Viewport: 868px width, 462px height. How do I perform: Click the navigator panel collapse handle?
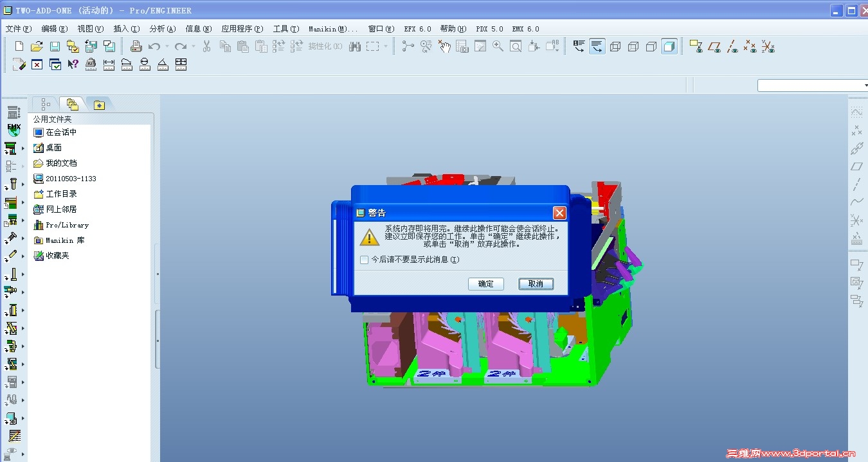point(158,339)
